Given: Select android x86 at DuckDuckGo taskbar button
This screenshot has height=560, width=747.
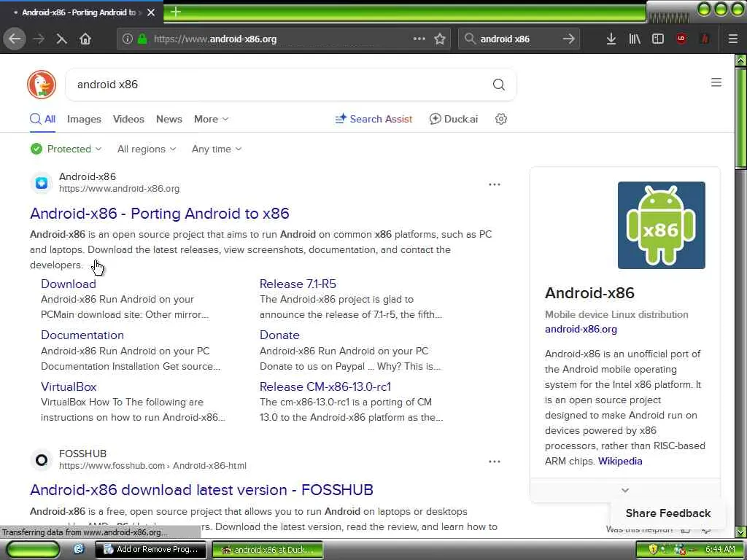Looking at the screenshot, I should click(267, 550).
